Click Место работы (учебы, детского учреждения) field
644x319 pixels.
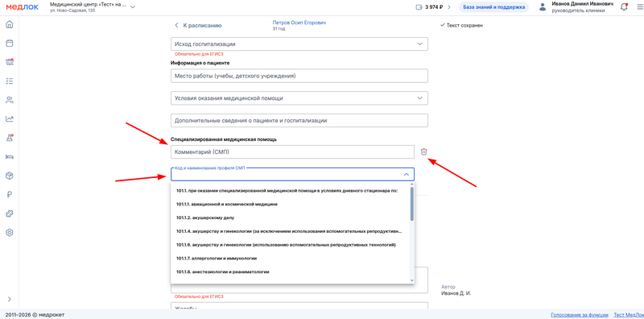pyautogui.click(x=299, y=76)
